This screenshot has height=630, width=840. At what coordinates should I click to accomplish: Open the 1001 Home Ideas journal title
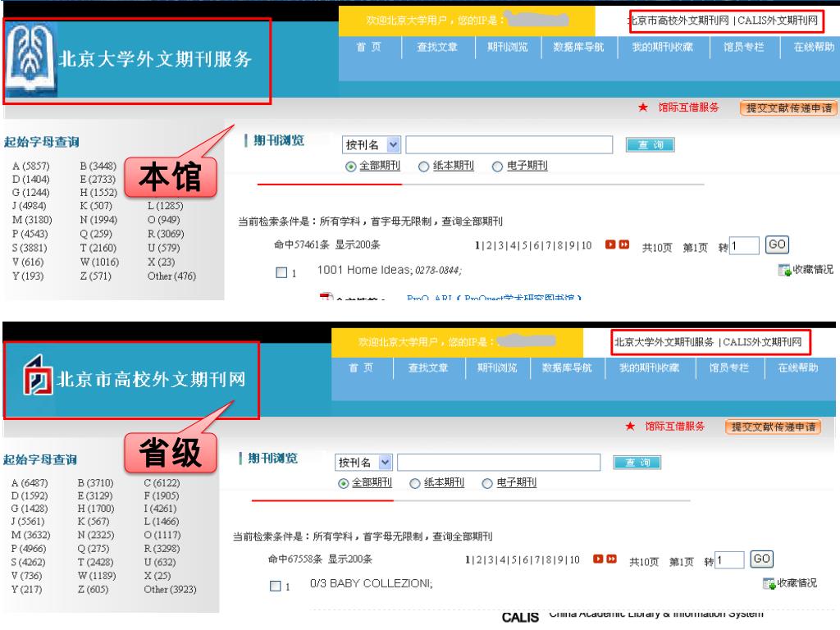click(x=363, y=270)
